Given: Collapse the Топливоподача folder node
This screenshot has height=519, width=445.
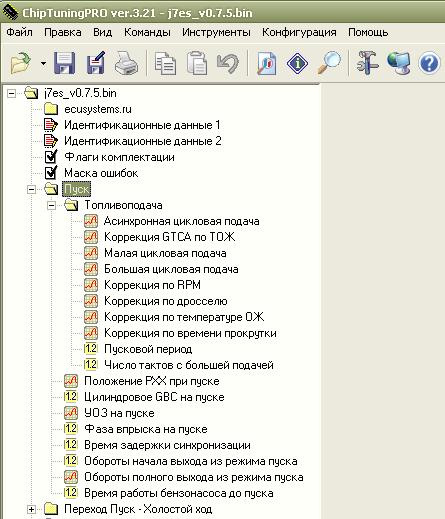Looking at the screenshot, I should click(51, 205).
